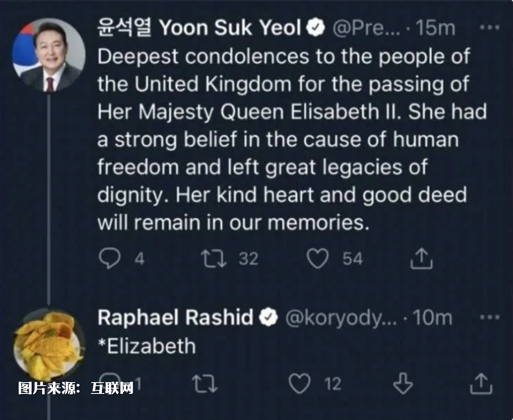
Task: Click the 10m timestamp on Raphael's reply
Action: click(x=433, y=318)
